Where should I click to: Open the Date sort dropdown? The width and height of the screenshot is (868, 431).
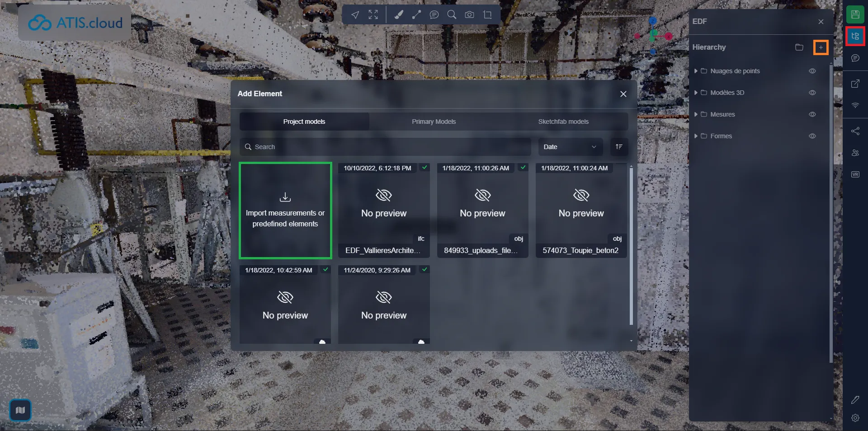click(570, 147)
